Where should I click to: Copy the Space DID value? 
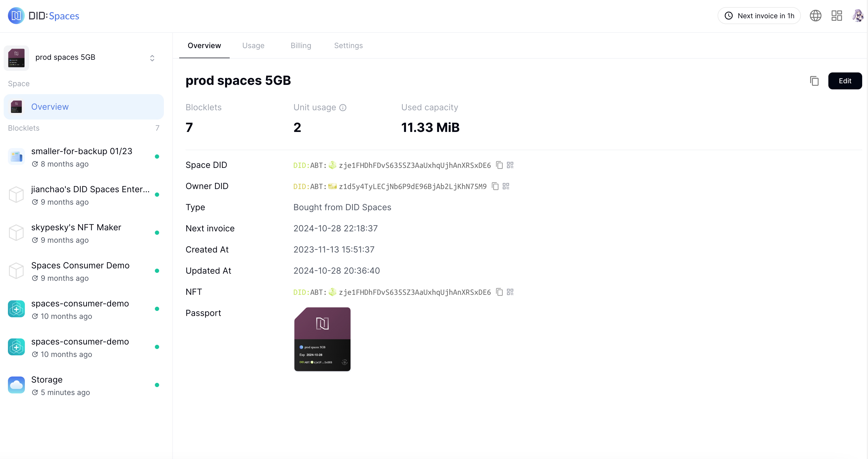(x=499, y=165)
